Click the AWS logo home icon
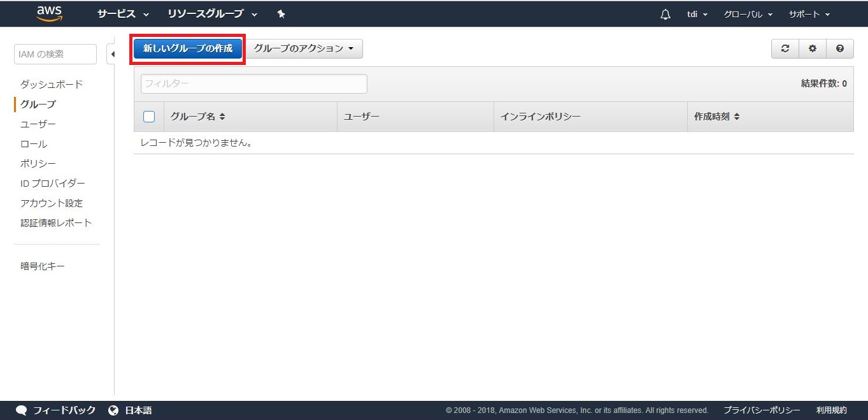This screenshot has width=868, height=420. click(x=49, y=13)
